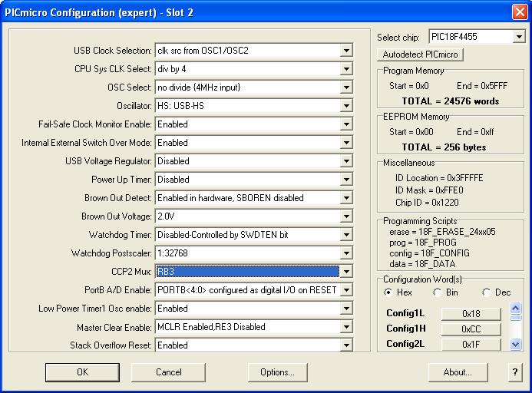Click the 'prog = 18F_PROG' text
Viewport: 532px width, 393px height.
[x=423, y=243]
